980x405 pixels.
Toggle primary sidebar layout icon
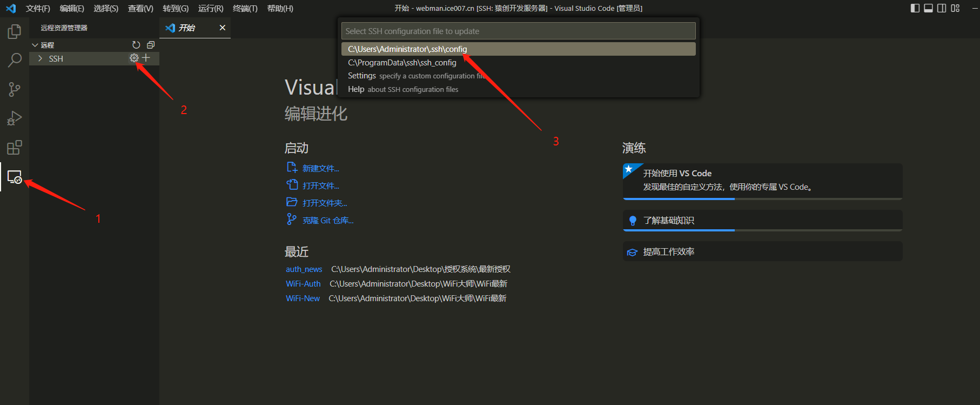[x=915, y=8]
